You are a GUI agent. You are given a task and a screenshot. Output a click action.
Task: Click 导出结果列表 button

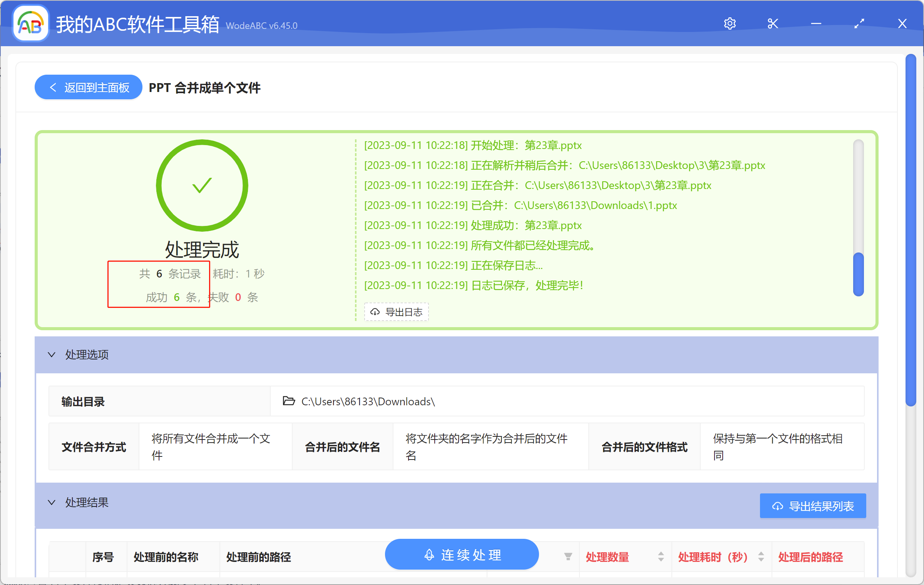pyautogui.click(x=813, y=506)
